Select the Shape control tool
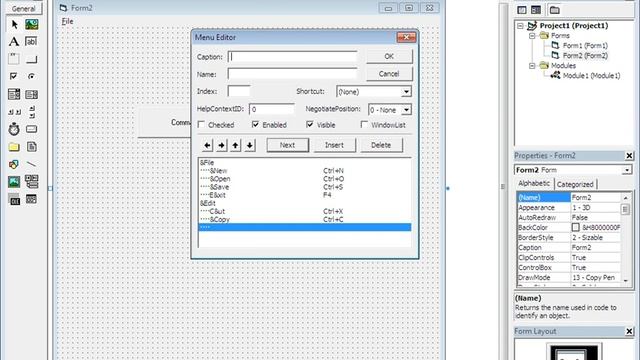The image size is (640, 360). pyautogui.click(x=14, y=164)
